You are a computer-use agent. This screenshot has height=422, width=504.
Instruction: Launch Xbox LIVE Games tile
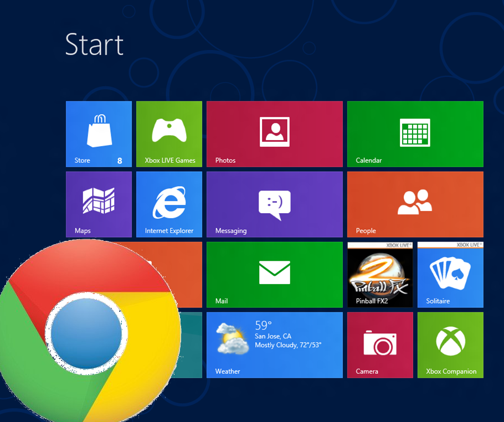click(x=169, y=133)
